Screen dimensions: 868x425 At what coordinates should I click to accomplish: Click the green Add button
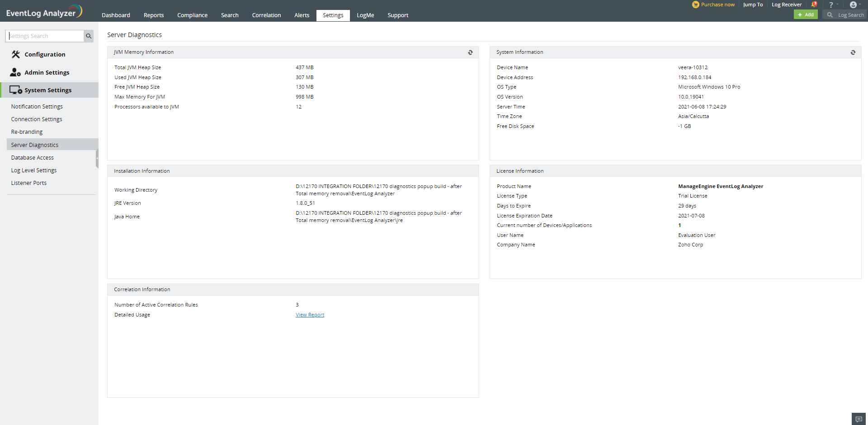806,15
